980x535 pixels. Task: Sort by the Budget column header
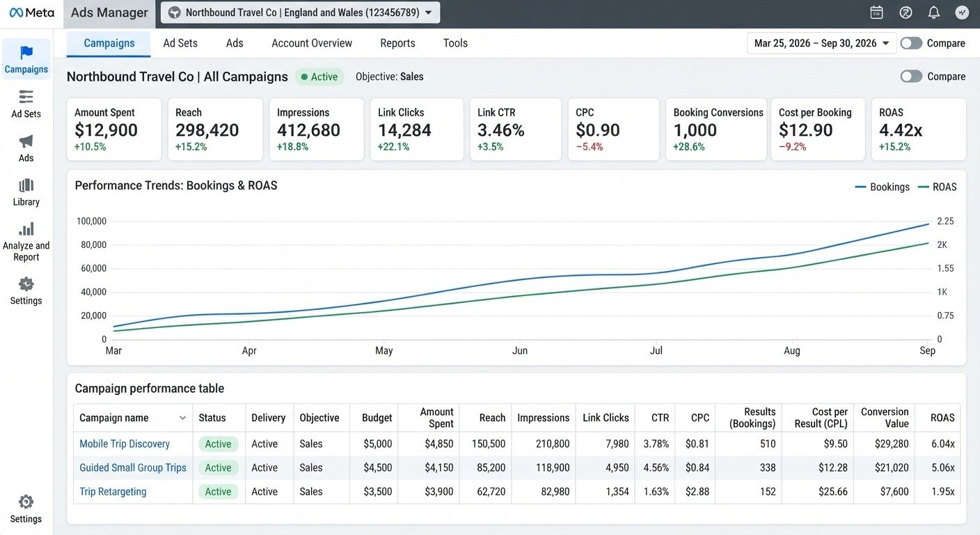tap(377, 418)
